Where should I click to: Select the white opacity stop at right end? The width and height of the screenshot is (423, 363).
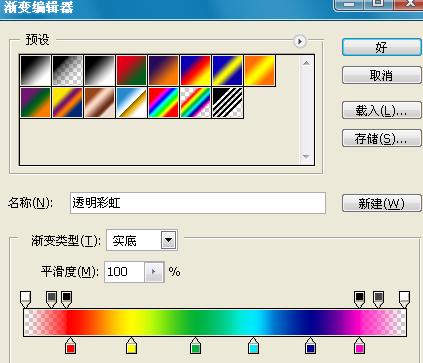404,299
